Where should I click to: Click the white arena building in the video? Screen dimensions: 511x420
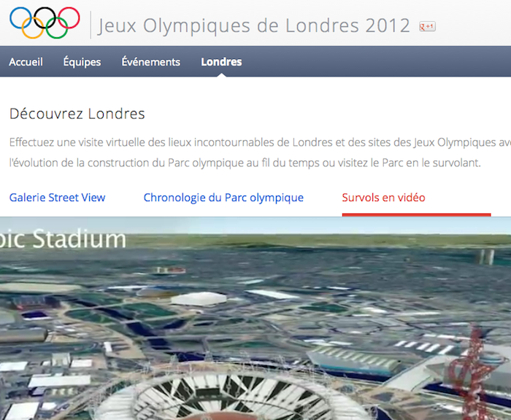(x=199, y=298)
